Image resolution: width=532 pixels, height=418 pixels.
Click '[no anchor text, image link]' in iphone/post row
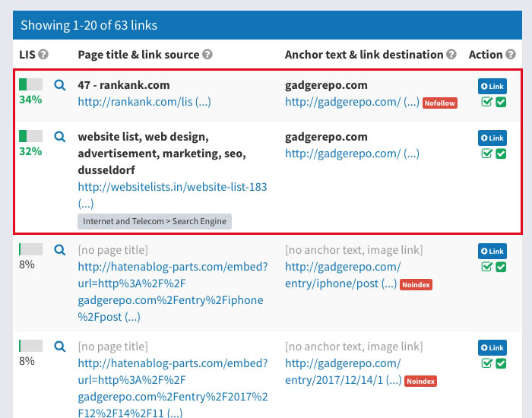pyautogui.click(x=354, y=250)
